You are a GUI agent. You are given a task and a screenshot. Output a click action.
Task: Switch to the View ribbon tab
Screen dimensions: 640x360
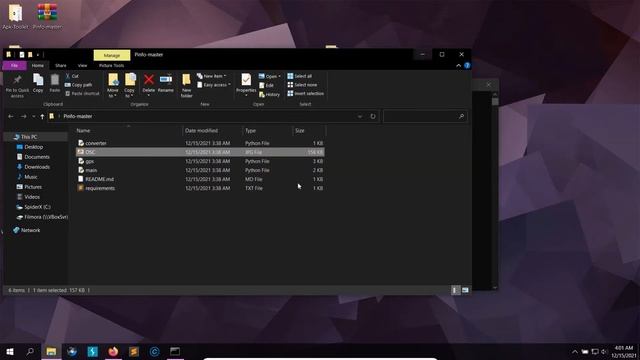click(82, 65)
